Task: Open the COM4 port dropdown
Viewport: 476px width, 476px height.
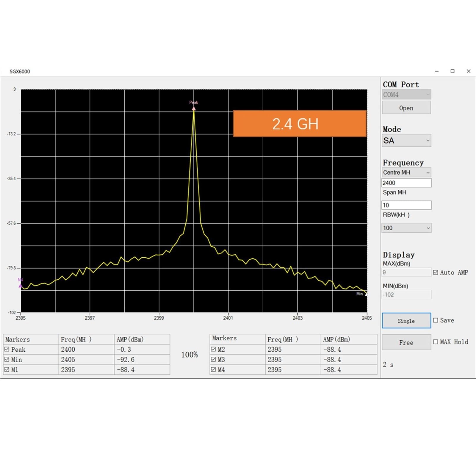Action: [x=406, y=95]
